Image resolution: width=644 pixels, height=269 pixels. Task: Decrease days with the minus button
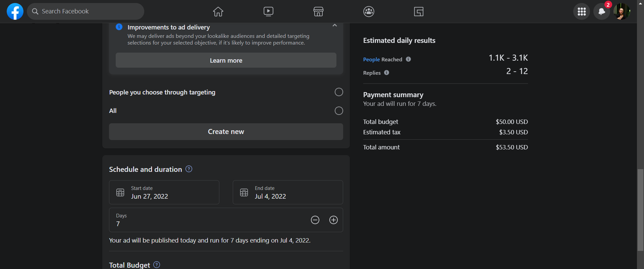(315, 220)
